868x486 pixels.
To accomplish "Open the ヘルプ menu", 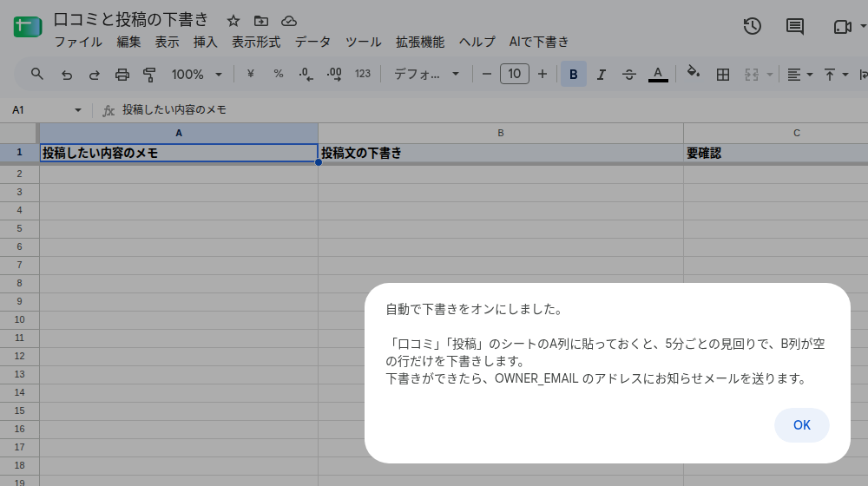I will [x=477, y=42].
